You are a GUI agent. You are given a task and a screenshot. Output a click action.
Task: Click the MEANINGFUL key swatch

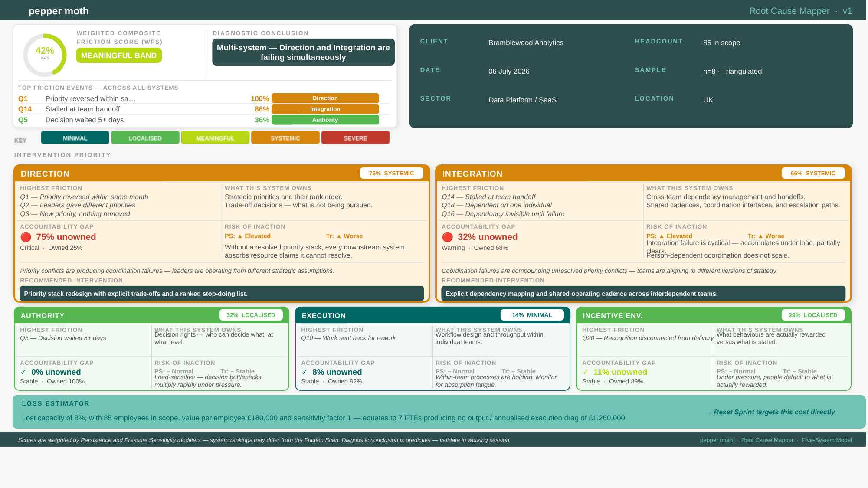click(x=215, y=138)
